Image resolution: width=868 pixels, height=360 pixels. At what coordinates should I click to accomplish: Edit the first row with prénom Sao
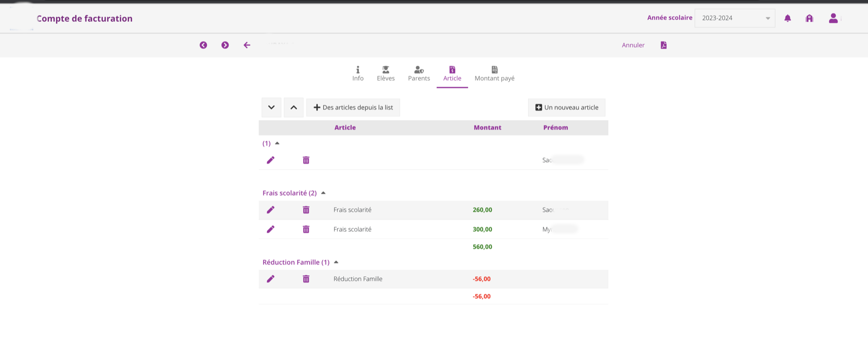point(271,160)
